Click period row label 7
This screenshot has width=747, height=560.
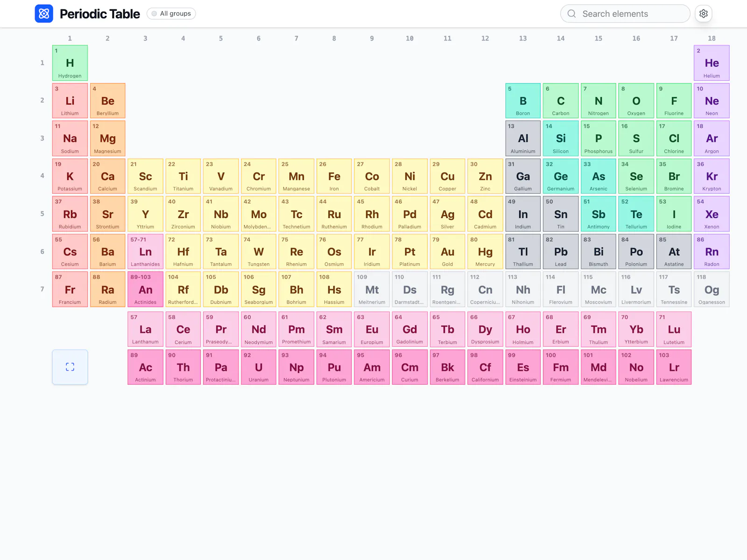point(42,289)
